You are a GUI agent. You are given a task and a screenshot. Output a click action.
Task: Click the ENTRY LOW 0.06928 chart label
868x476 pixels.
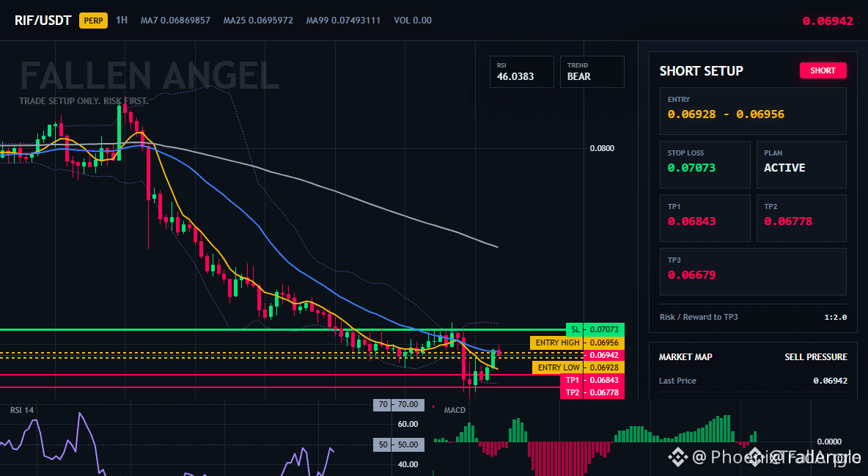click(578, 367)
